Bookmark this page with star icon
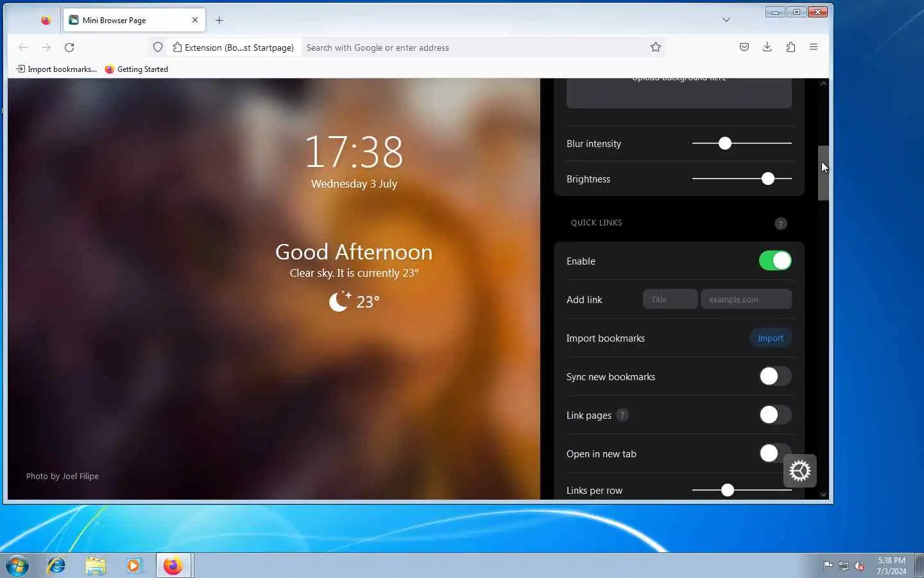Viewport: 924px width, 578px height. [x=655, y=47]
